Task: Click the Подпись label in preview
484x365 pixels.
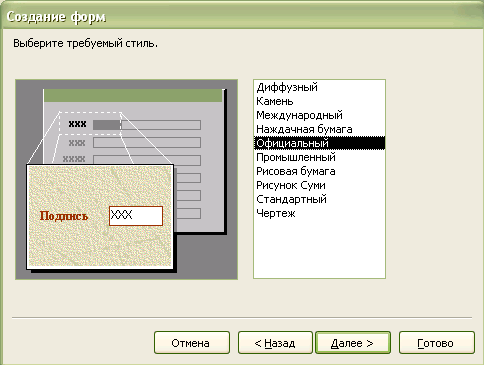Action: (x=64, y=216)
